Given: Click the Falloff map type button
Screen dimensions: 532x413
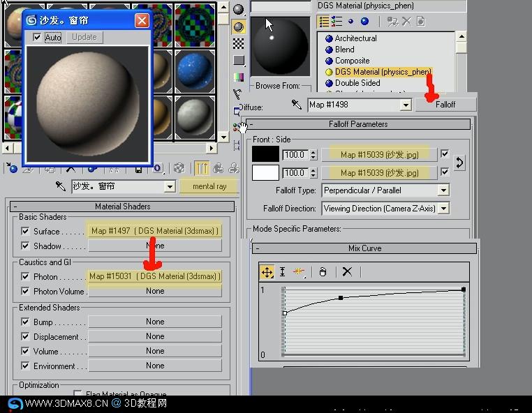Looking at the screenshot, I should (x=445, y=105).
